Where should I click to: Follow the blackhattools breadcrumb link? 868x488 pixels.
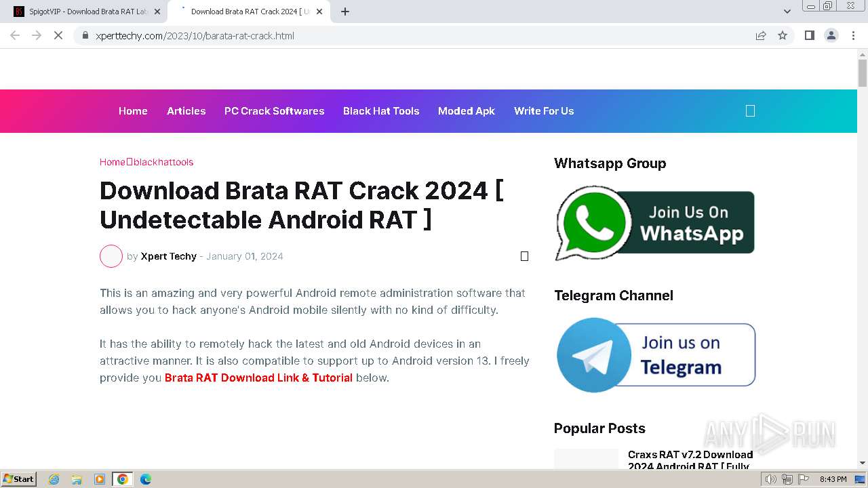pos(163,162)
